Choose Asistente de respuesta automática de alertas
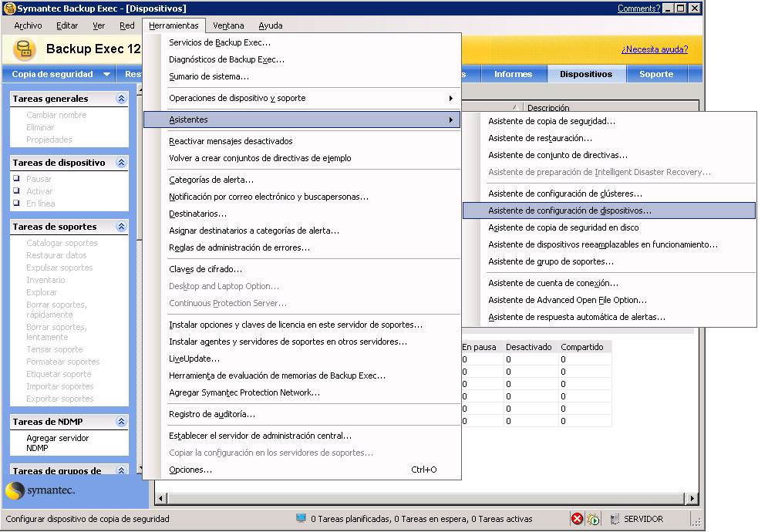758x532 pixels. [x=609, y=317]
